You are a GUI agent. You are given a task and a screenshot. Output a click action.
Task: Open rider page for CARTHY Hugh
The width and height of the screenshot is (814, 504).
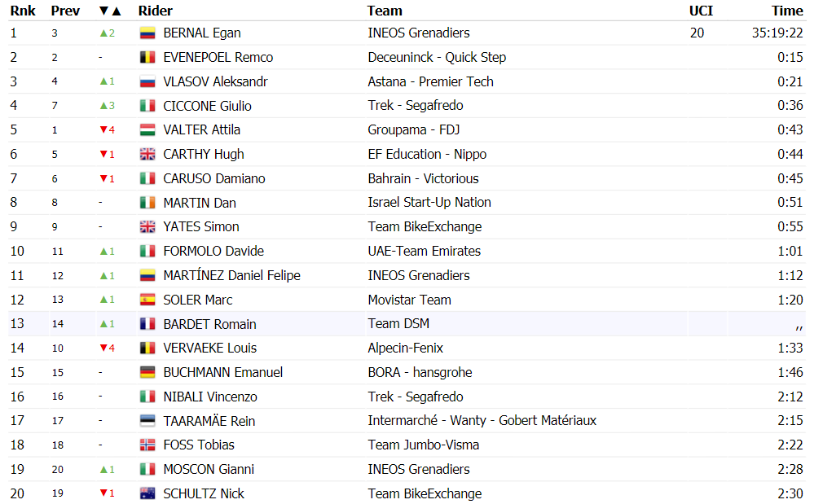[x=204, y=154]
